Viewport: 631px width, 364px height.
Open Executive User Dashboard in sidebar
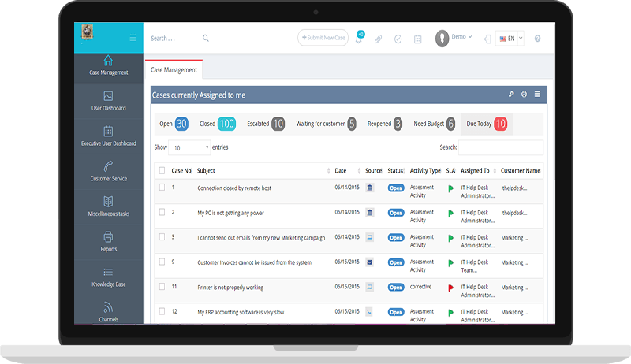pos(109,136)
